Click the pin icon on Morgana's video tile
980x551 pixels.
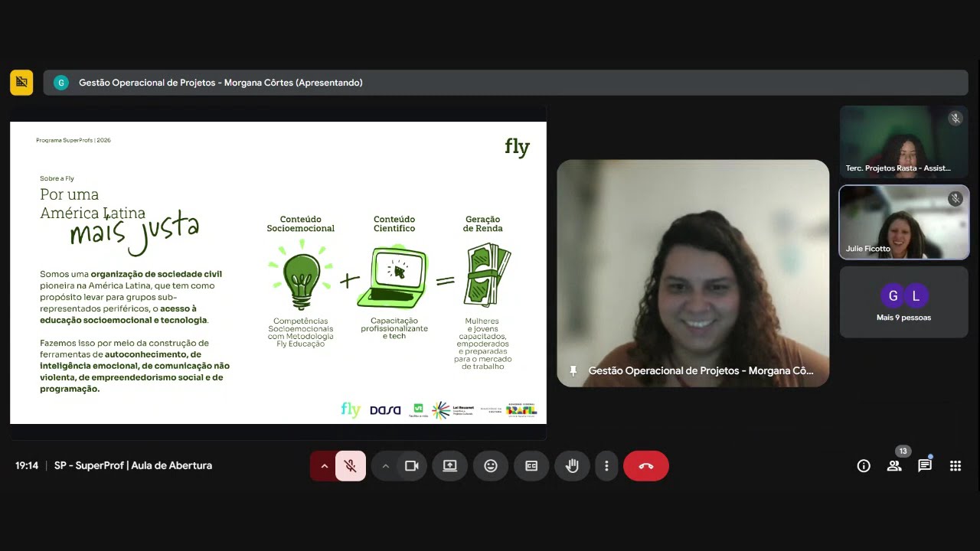[573, 371]
